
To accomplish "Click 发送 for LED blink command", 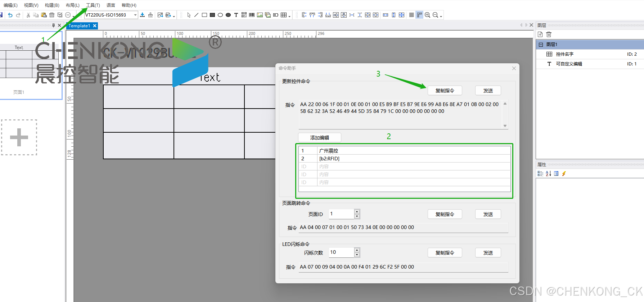I will (488, 253).
